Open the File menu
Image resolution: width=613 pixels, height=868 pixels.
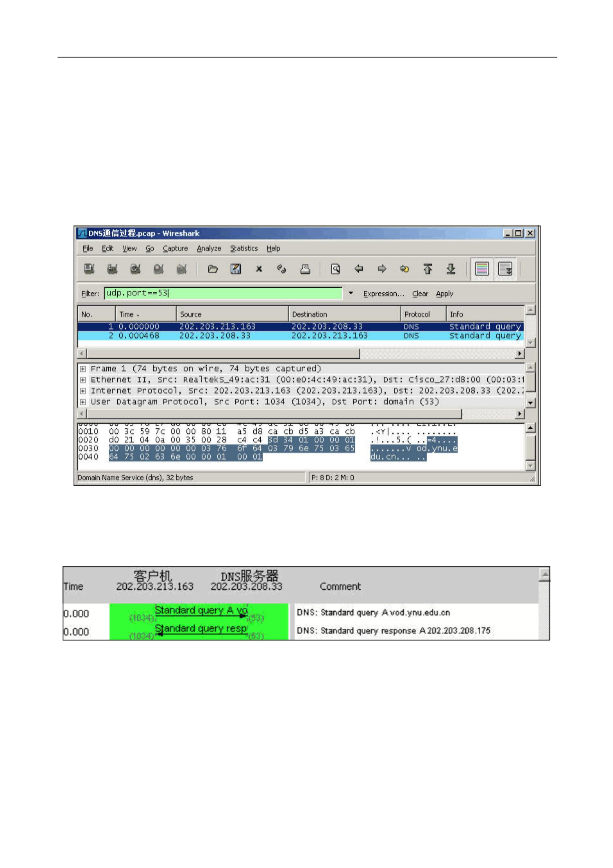[88, 248]
